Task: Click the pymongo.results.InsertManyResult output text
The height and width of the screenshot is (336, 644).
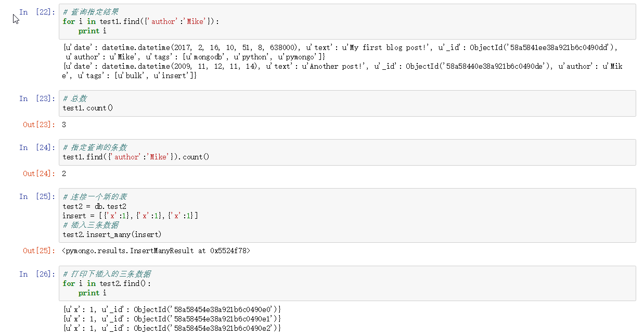Action: pos(156,251)
